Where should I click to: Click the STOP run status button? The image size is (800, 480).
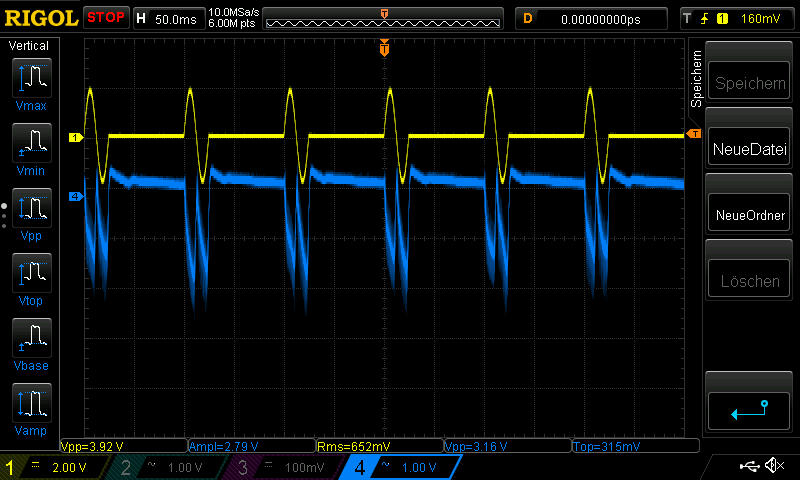pyautogui.click(x=106, y=17)
